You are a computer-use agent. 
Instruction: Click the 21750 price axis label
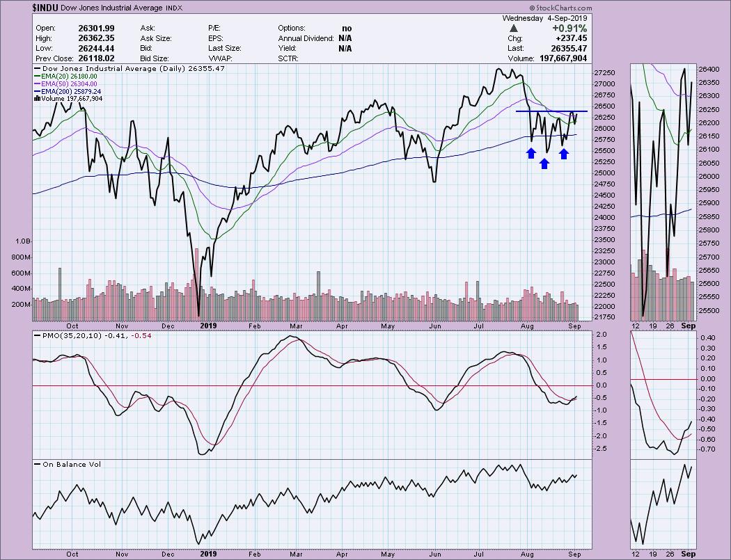(604, 318)
